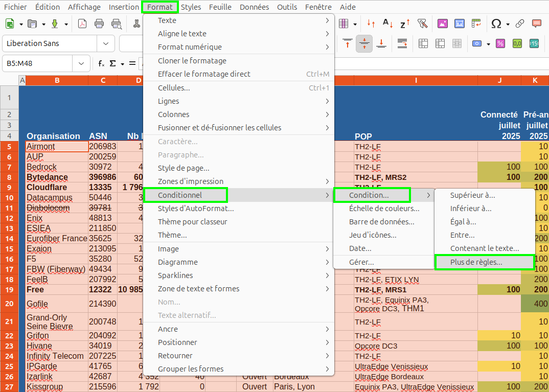549x392 pixels.
Task: Save the document with the green arrow icon
Action: (55, 24)
